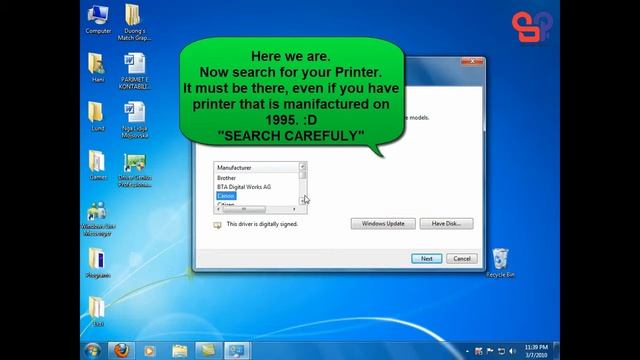Open the bottom-most desktop folder icon
Screen dimensions: 640x360
point(97,312)
